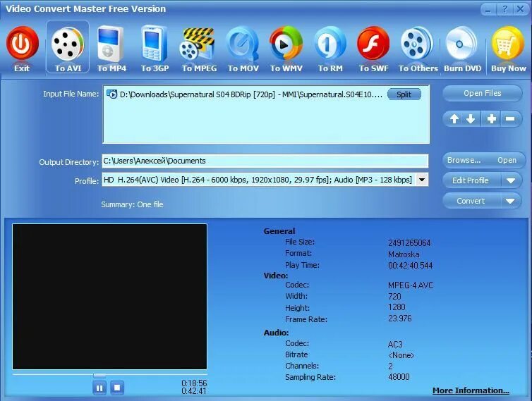This screenshot has height=401, width=532.
Task: Click the Output Directory path field
Action: (x=265, y=161)
